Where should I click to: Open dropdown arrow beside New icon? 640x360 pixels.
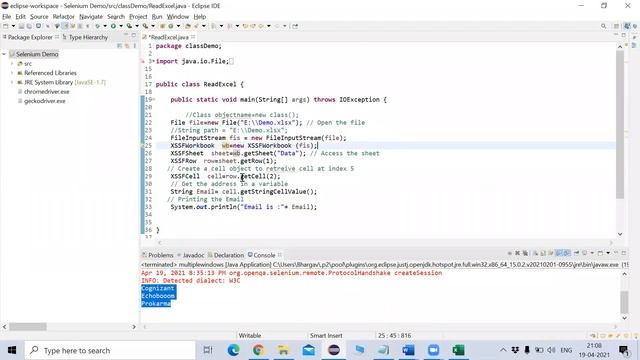13,26
